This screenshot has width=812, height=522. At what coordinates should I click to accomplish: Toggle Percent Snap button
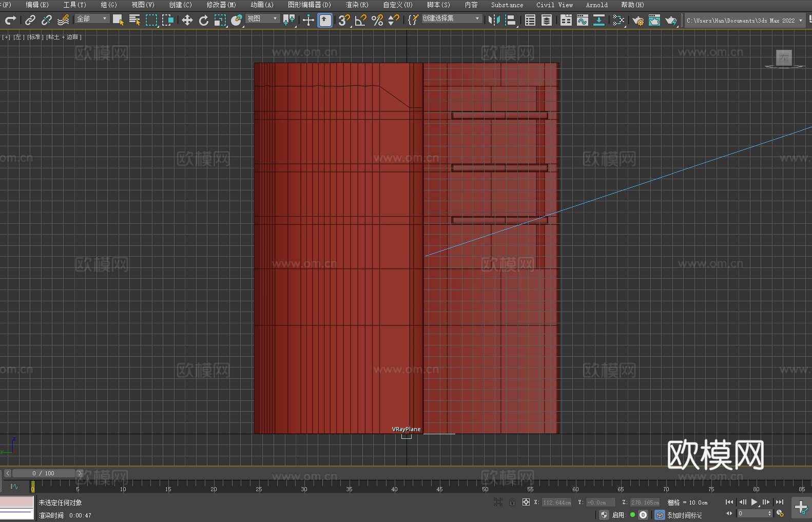click(x=377, y=20)
